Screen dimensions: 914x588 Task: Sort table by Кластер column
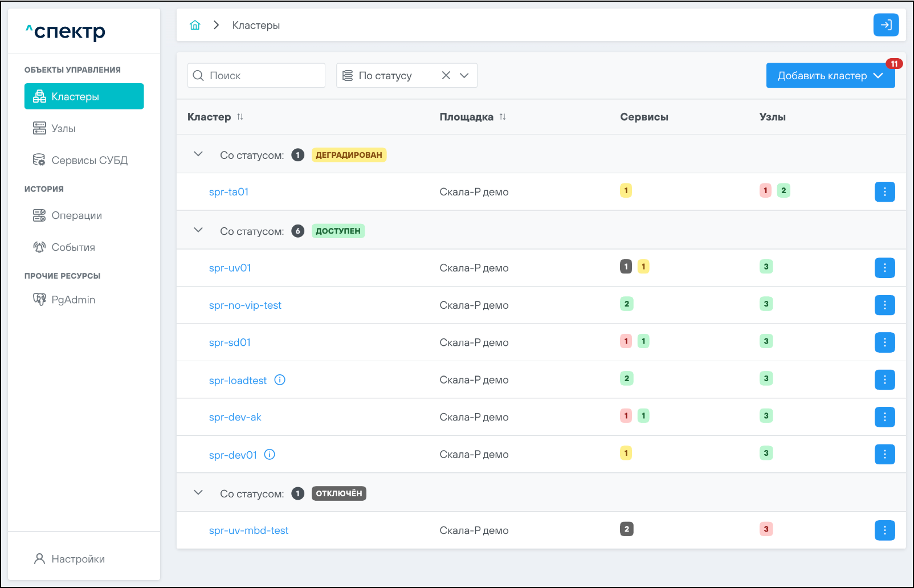pos(240,117)
